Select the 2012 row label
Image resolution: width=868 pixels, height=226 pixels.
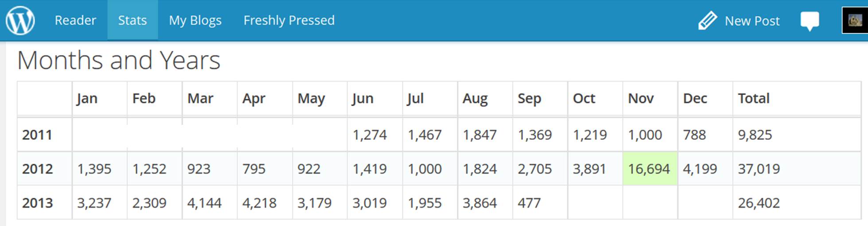[37, 169]
